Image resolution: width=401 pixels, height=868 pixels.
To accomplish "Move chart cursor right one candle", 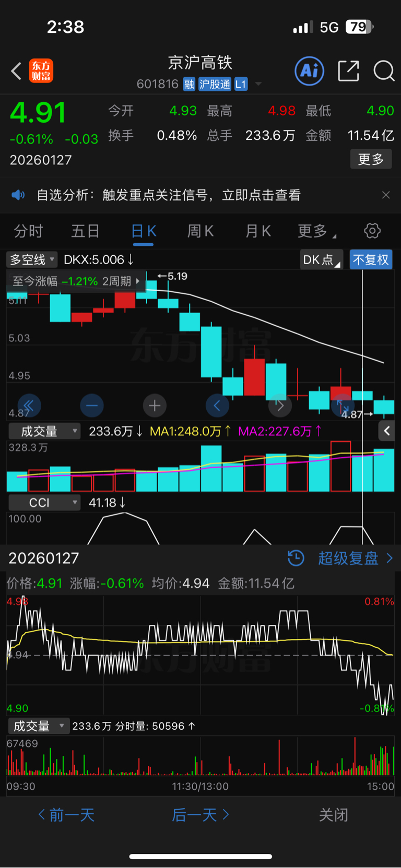I will coord(280,406).
